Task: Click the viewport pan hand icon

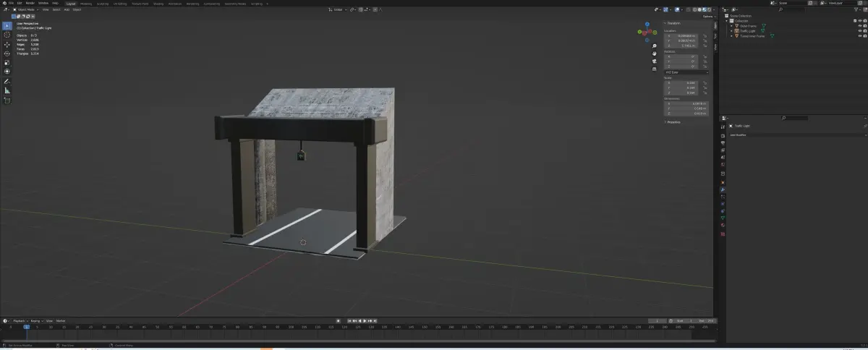Action: click(655, 54)
